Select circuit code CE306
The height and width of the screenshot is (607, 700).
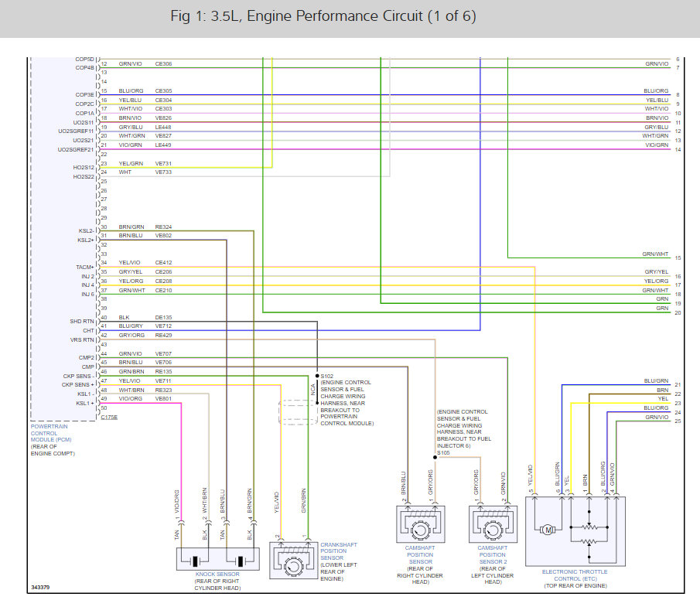pos(163,64)
